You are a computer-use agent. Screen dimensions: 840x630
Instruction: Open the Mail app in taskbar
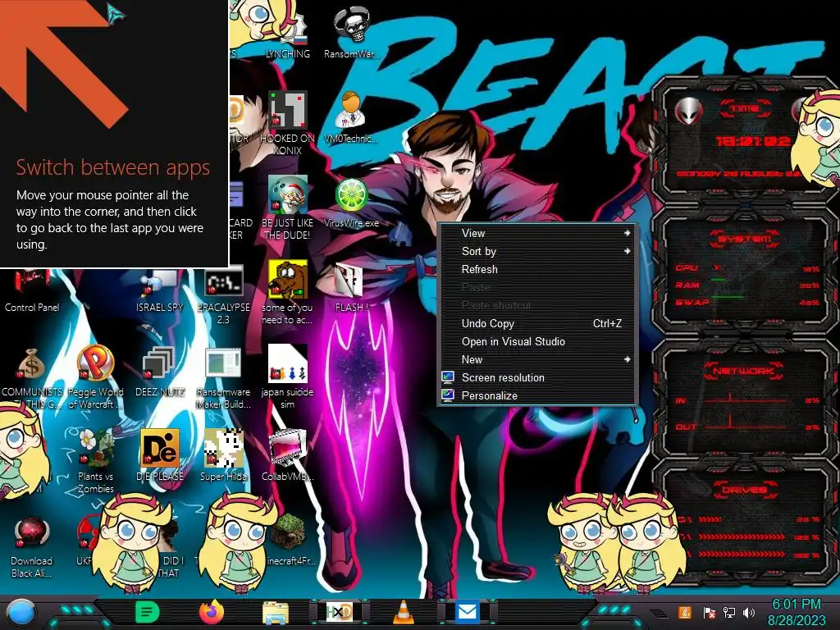(468, 612)
